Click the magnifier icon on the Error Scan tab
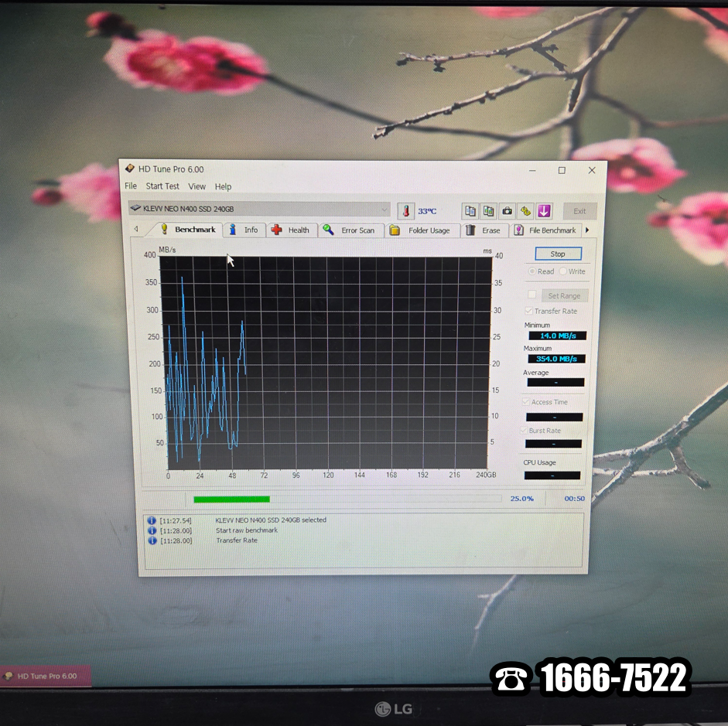 tap(328, 230)
